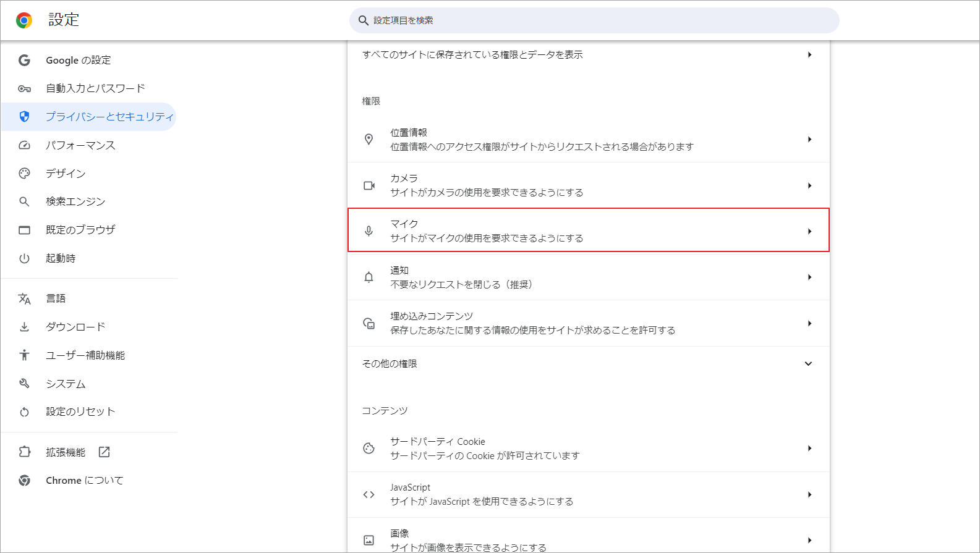The width and height of the screenshot is (980, 553).
Task: Expand the その他の権限 section chevron
Action: click(x=808, y=364)
